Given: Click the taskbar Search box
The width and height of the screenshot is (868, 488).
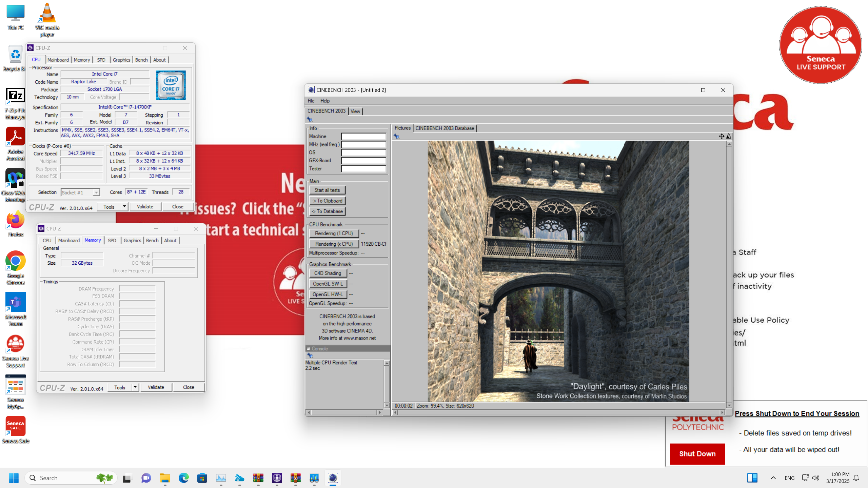Looking at the screenshot, I should (x=71, y=478).
